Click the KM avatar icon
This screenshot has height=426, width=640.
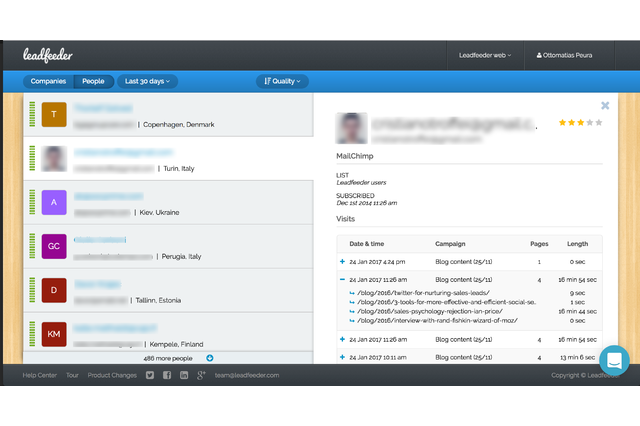pyautogui.click(x=54, y=334)
